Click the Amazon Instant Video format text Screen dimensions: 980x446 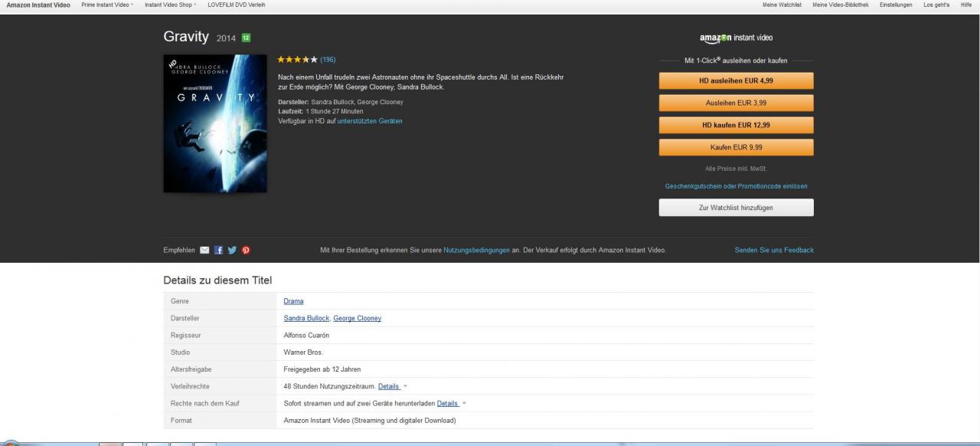point(369,420)
